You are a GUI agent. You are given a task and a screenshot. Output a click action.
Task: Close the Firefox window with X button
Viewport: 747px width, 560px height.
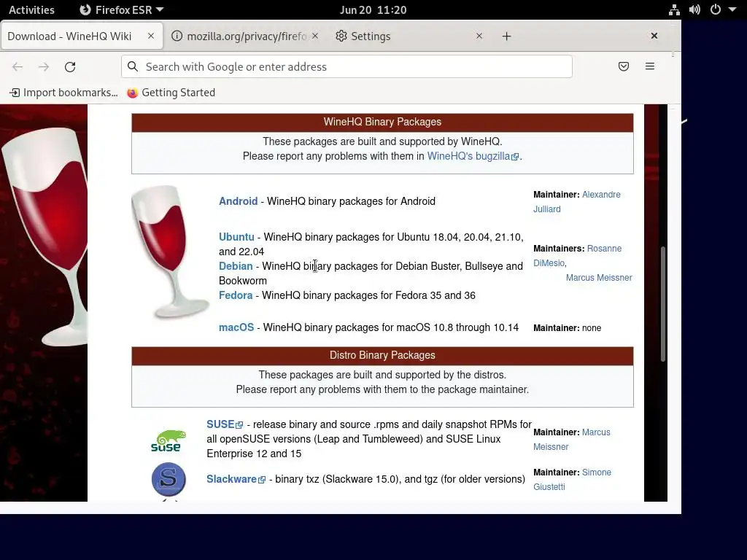coord(654,36)
